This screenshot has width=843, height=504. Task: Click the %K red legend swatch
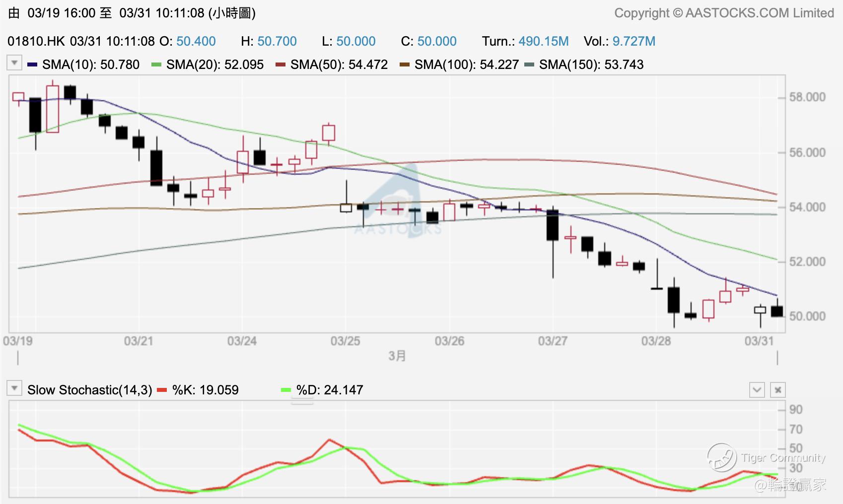click(162, 390)
